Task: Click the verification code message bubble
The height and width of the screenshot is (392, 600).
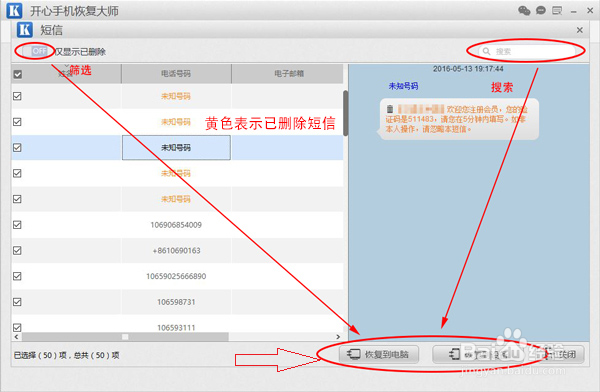Action: tap(458, 119)
